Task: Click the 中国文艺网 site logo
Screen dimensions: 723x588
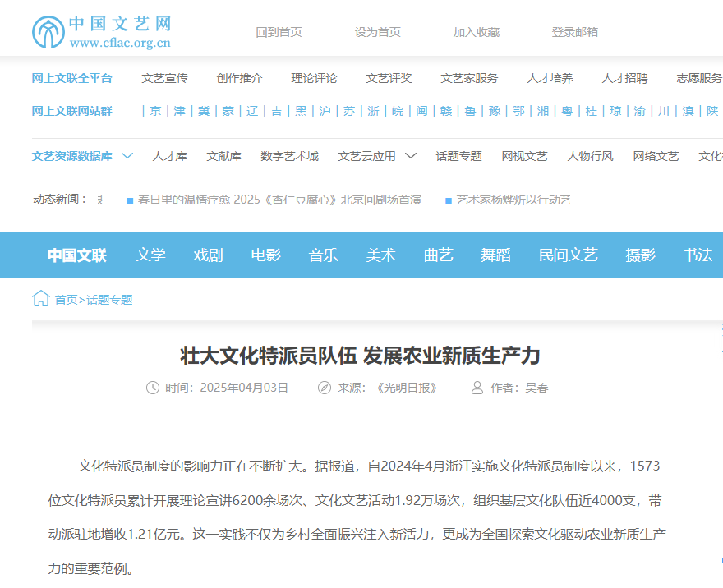Action: tap(102, 32)
